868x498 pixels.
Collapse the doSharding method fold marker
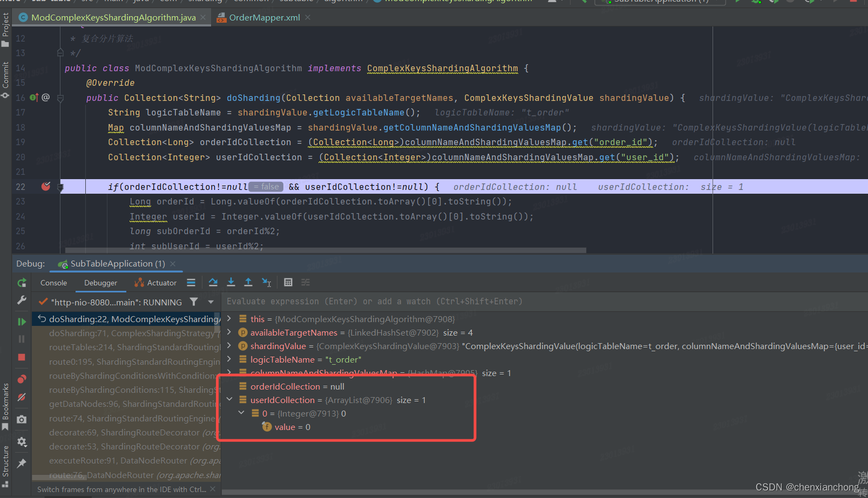(60, 98)
